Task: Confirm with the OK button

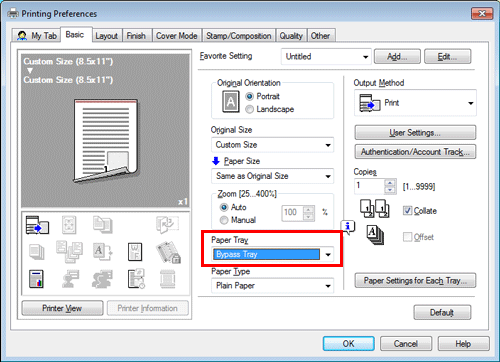Action: tap(349, 343)
